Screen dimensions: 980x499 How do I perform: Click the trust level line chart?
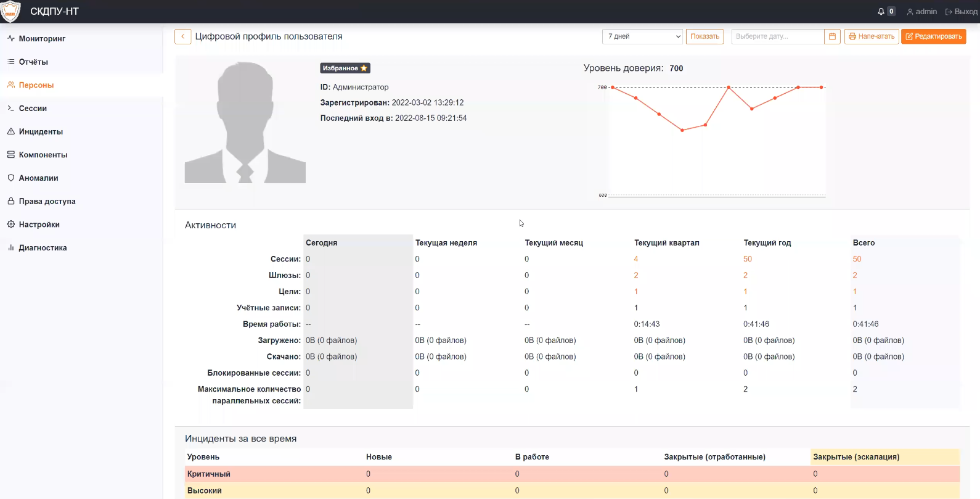pos(713,141)
